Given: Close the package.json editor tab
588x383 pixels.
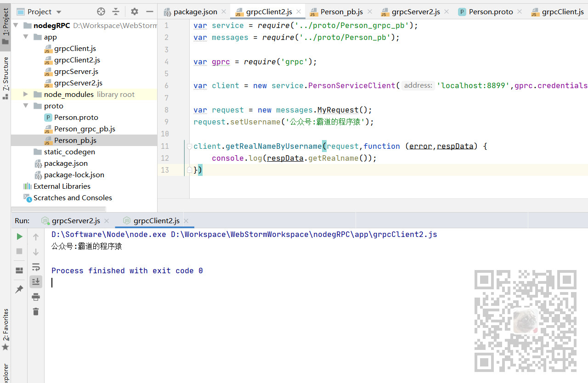Looking at the screenshot, I should [224, 11].
